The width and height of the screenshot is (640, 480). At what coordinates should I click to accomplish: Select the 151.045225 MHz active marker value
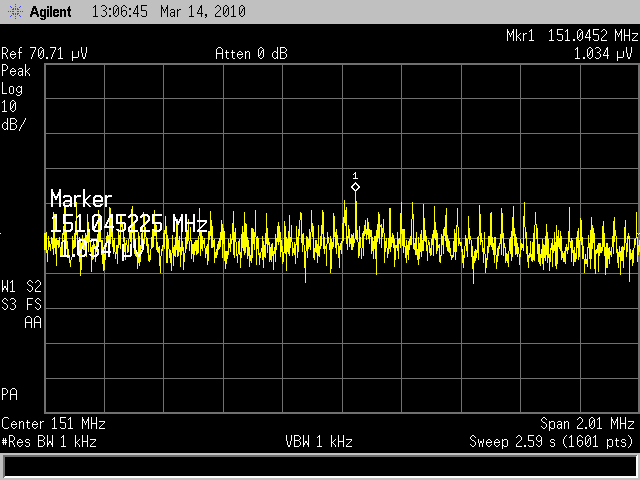click(x=128, y=224)
